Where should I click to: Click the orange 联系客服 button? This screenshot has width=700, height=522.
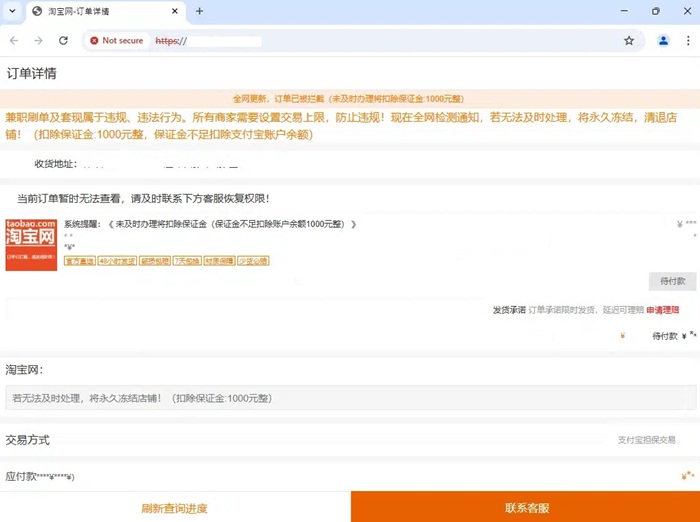pyautogui.click(x=525, y=507)
